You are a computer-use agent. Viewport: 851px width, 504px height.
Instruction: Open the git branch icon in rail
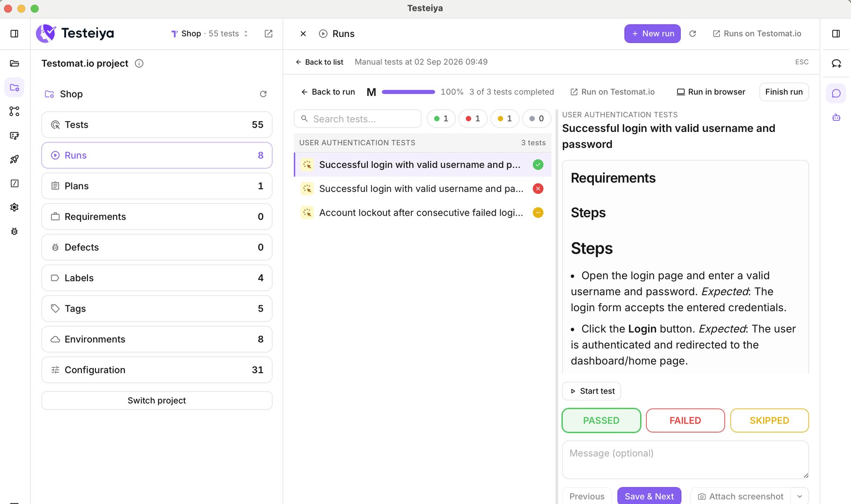pos(14,112)
